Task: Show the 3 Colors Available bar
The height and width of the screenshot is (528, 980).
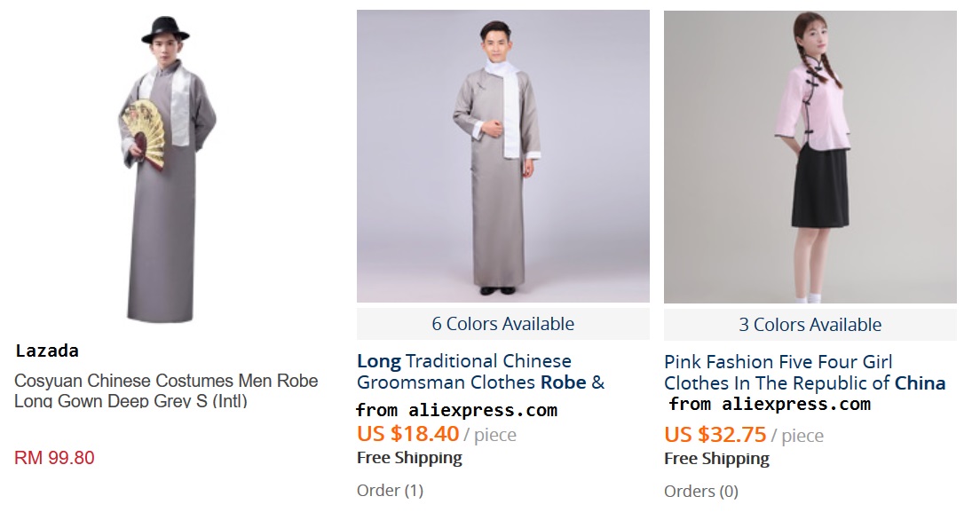Action: (810, 324)
